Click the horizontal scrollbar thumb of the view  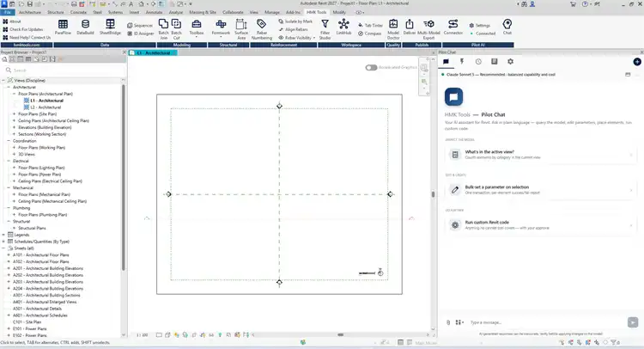click(x=341, y=335)
